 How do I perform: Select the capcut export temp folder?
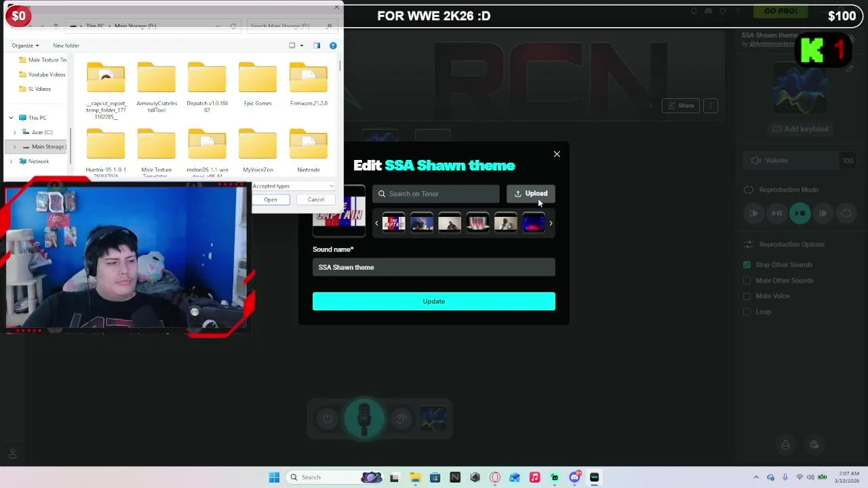[106, 89]
